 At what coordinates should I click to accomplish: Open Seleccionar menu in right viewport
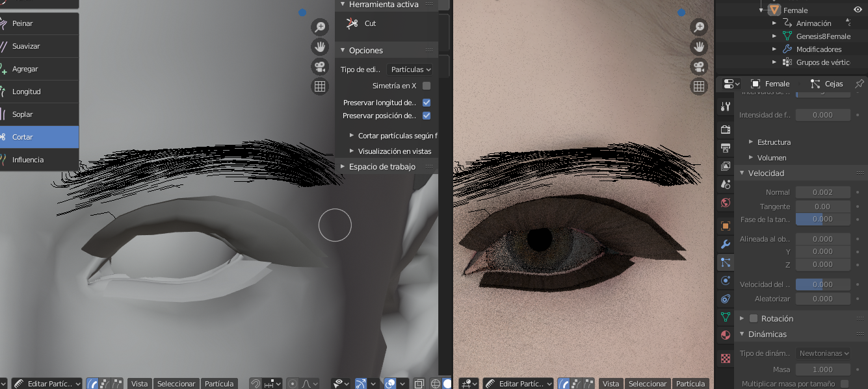coord(648,384)
